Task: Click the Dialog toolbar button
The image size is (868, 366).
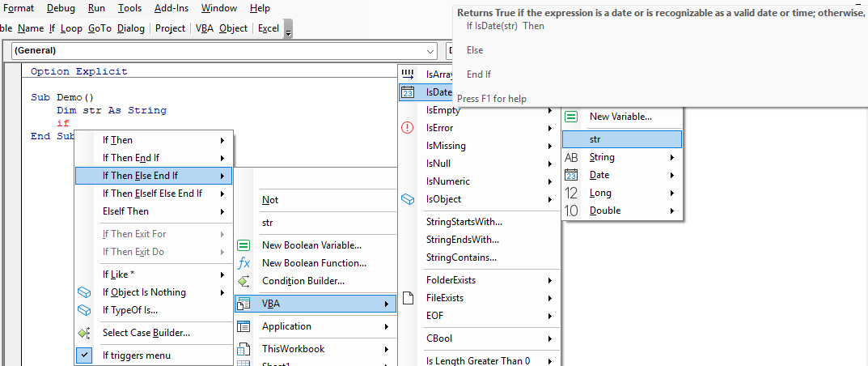Action: [x=130, y=28]
